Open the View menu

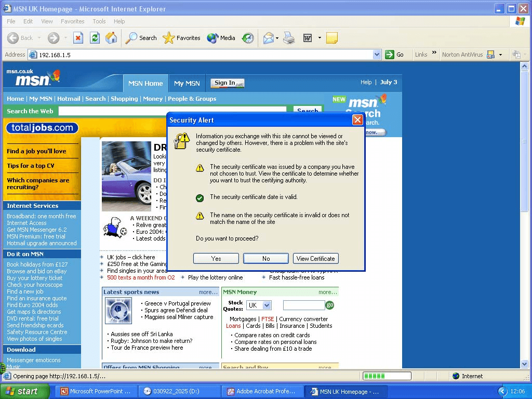point(47,21)
